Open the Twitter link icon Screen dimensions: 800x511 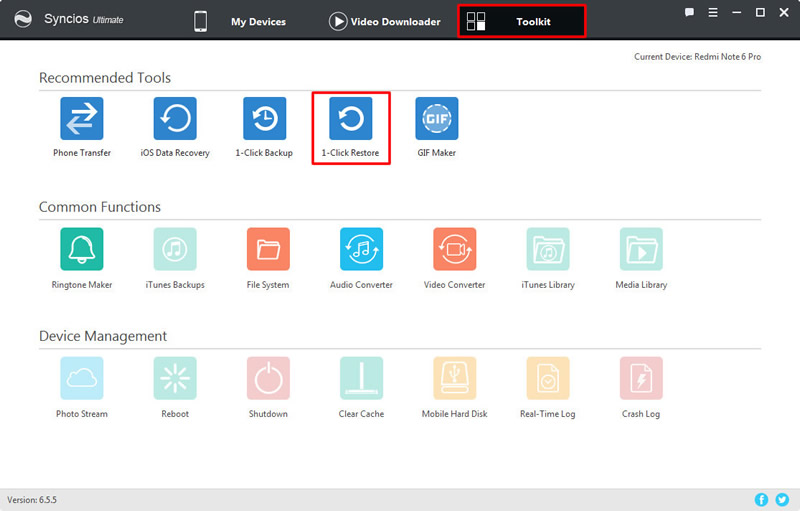pos(782,500)
